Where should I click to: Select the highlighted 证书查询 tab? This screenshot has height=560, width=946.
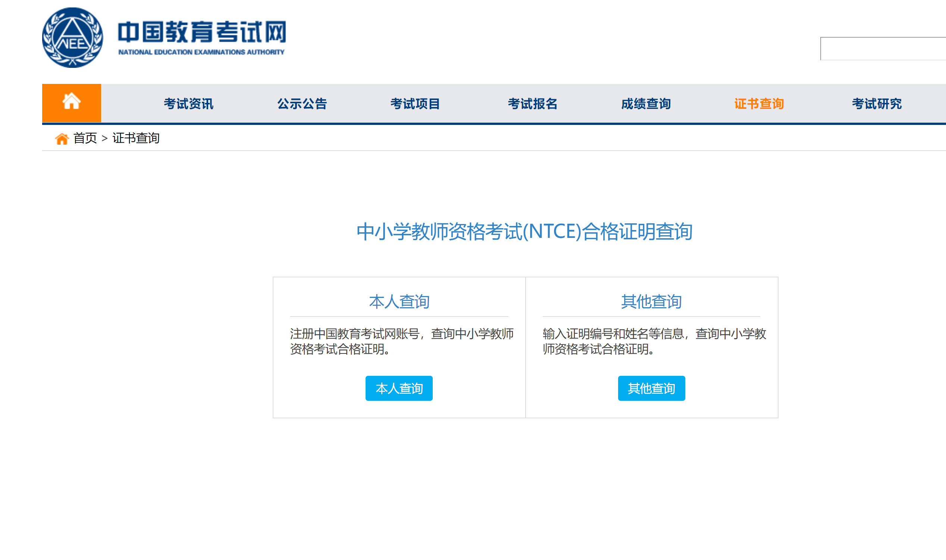pyautogui.click(x=759, y=104)
